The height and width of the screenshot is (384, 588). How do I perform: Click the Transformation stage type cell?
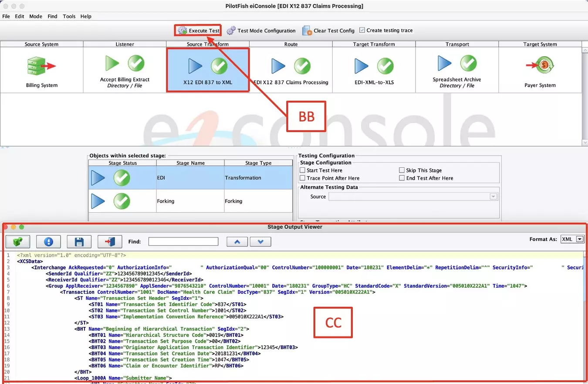258,178
